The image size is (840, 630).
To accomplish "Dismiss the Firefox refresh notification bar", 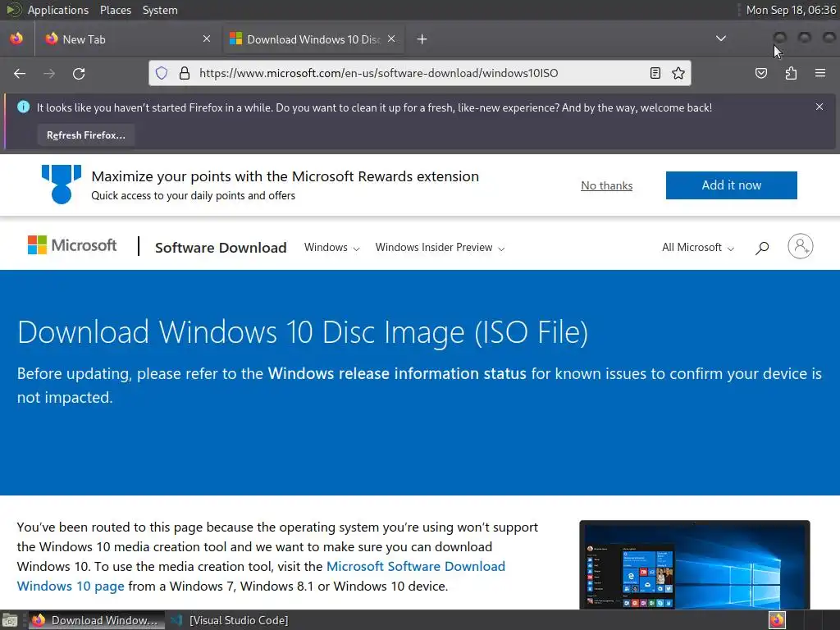I will coord(819,107).
